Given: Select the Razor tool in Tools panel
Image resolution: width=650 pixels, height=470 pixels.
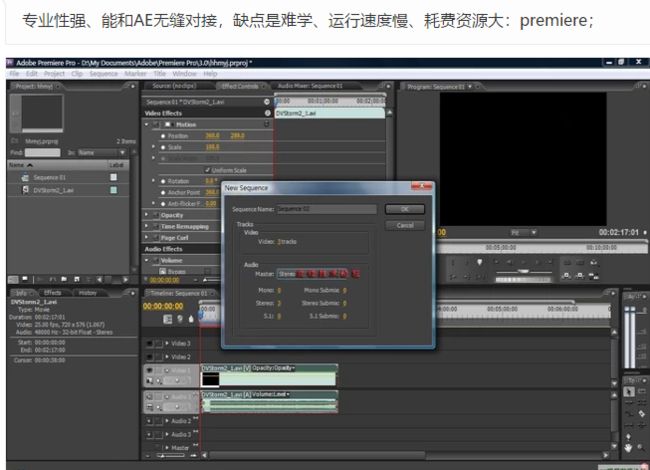Looking at the screenshot, I should pos(641,414).
